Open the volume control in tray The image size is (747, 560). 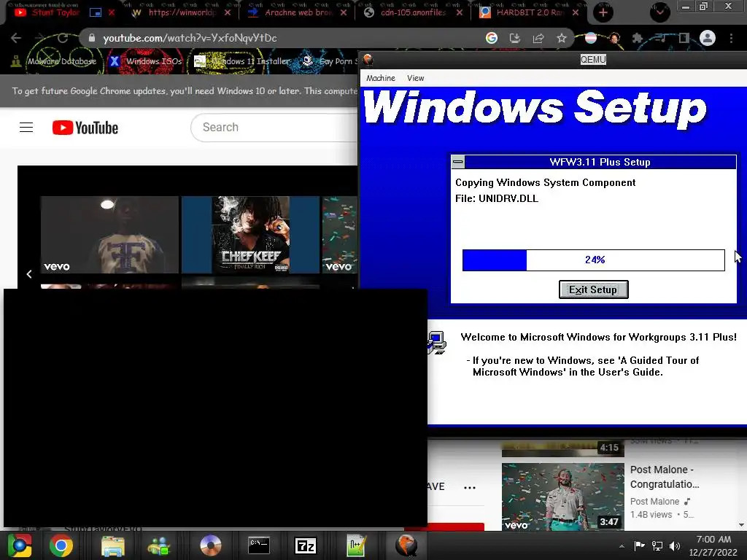pyautogui.click(x=675, y=545)
